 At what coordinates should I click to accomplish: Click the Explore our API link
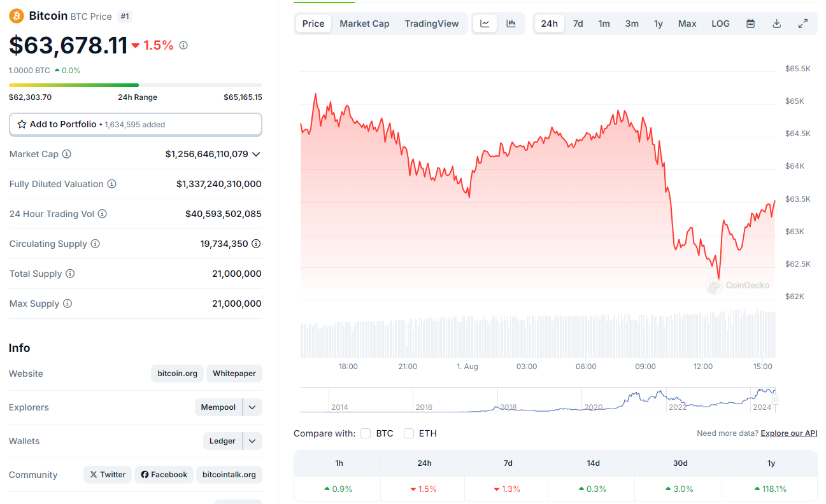[x=789, y=433]
